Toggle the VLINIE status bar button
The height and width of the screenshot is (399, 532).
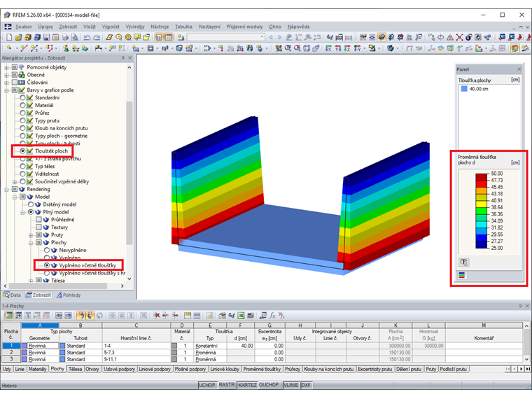290,385
